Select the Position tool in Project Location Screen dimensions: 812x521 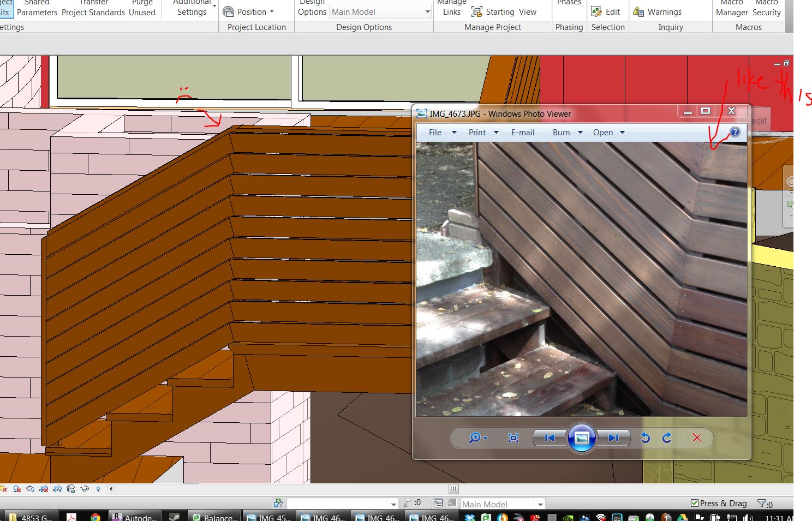point(252,11)
